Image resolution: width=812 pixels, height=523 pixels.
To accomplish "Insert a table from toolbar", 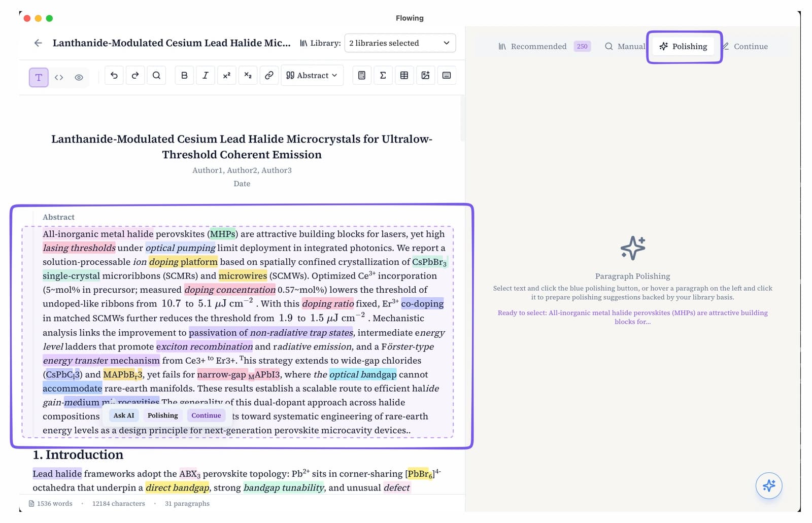I will [404, 76].
